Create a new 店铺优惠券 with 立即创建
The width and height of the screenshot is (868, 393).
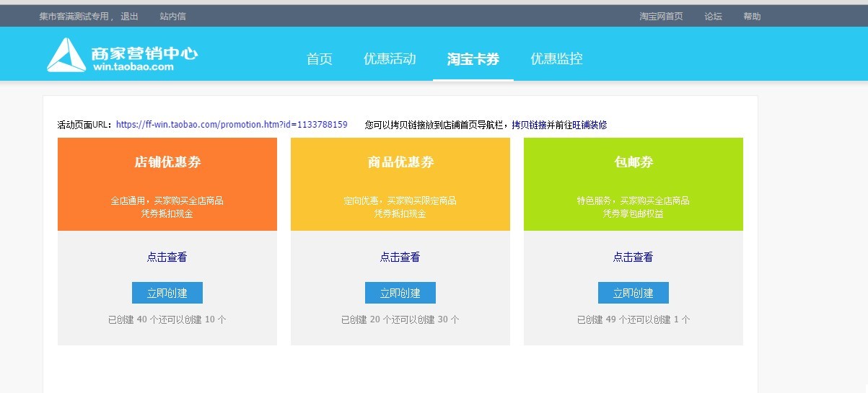click(167, 293)
